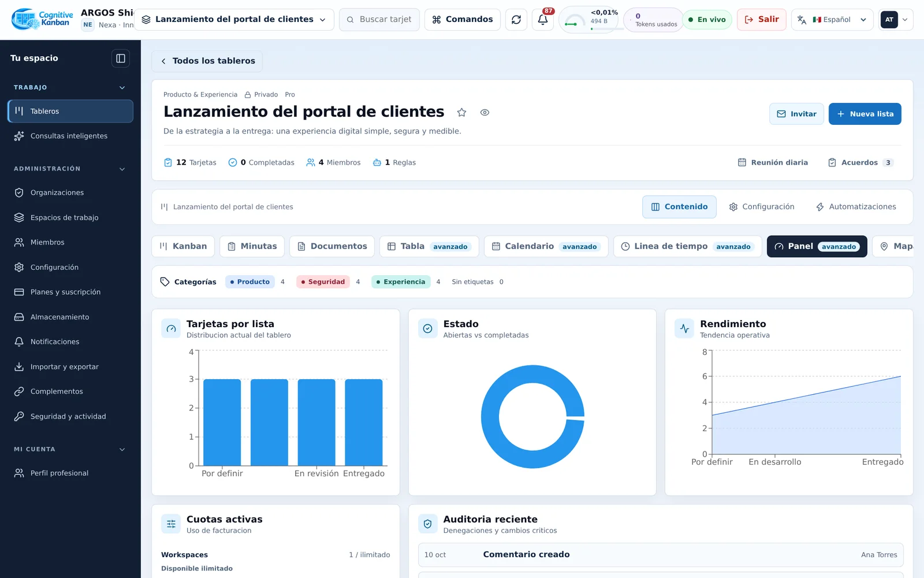The image size is (924, 578).
Task: Open Español language dropdown
Action: pyautogui.click(x=832, y=20)
